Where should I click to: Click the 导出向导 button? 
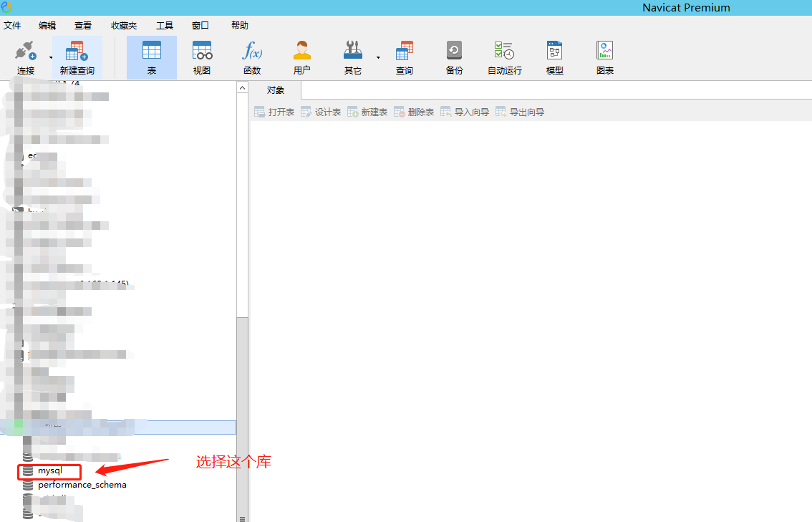click(520, 112)
